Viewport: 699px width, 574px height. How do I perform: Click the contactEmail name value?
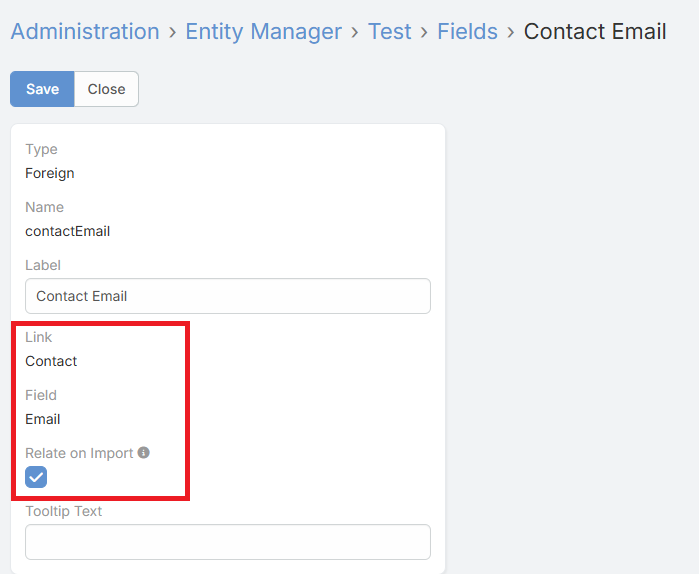point(67,231)
